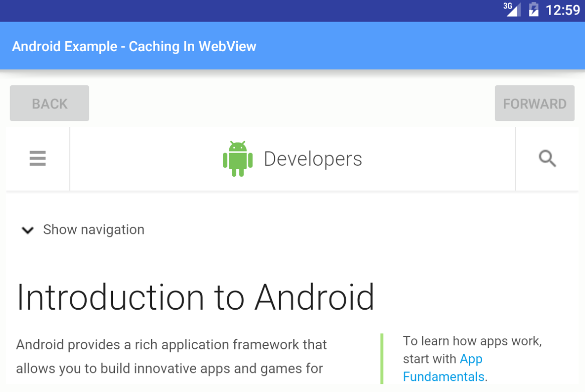
Task: Click the text 'To learn how apps work'
Action: (x=472, y=341)
